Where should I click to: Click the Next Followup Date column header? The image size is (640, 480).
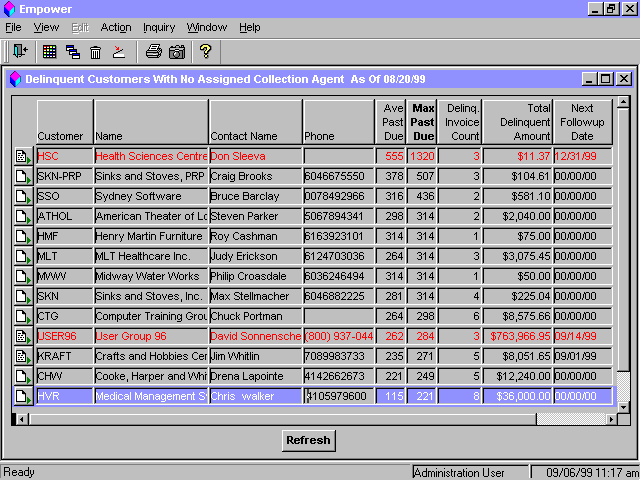[583, 122]
